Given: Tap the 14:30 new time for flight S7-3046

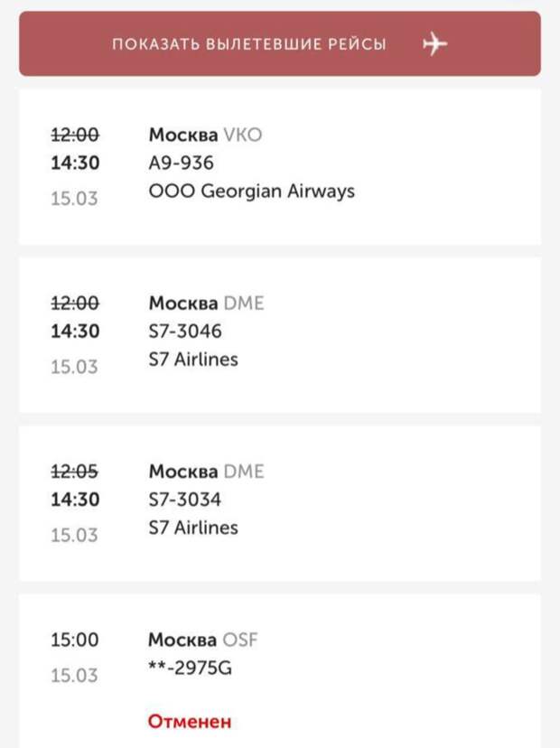Looking at the screenshot, I should click(x=74, y=332).
